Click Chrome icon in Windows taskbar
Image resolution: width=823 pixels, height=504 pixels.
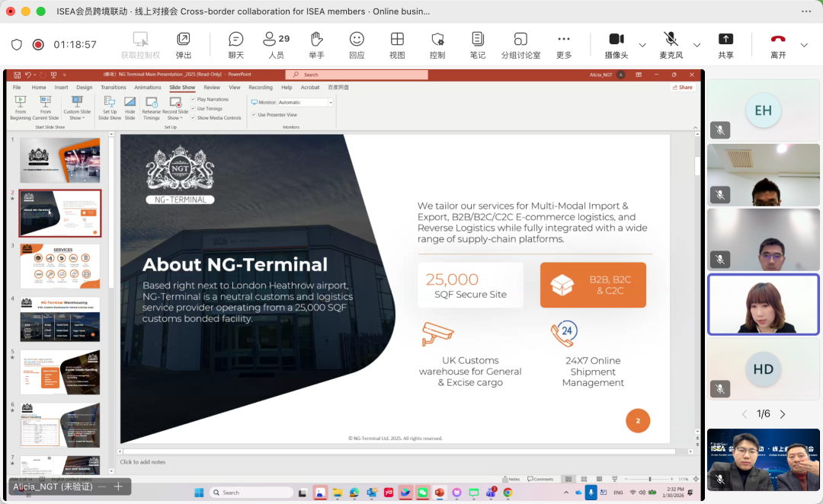point(508,493)
